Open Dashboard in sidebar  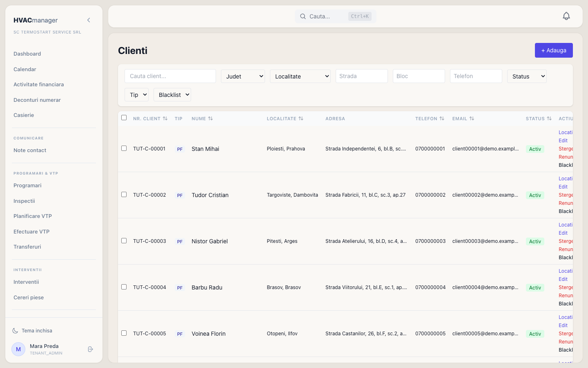point(27,54)
